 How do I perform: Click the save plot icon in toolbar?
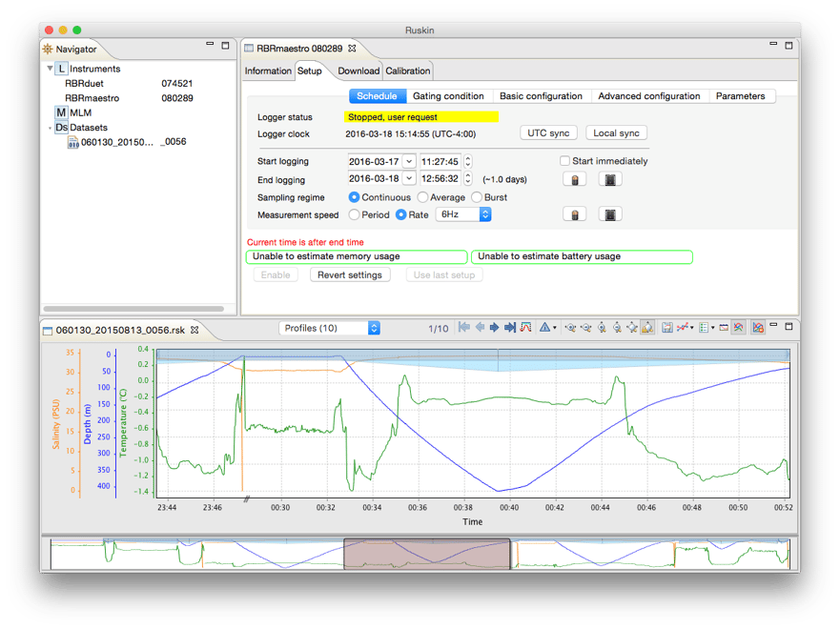[x=667, y=328]
